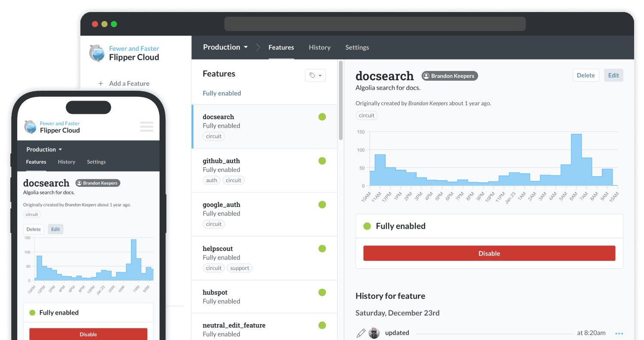Click the circuit tag under the docsearch title
This screenshot has width=644, height=340.
point(366,115)
